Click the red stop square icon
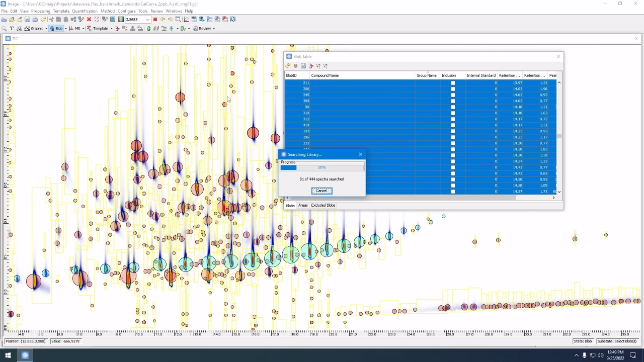 [155, 19]
